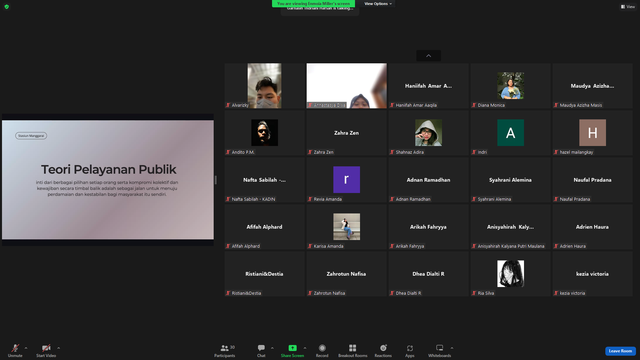Click the divider handle beside the shared slide

click(x=216, y=180)
